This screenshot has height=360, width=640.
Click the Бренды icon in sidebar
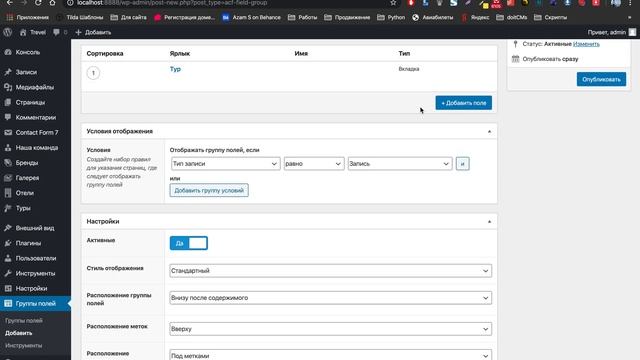(8, 162)
